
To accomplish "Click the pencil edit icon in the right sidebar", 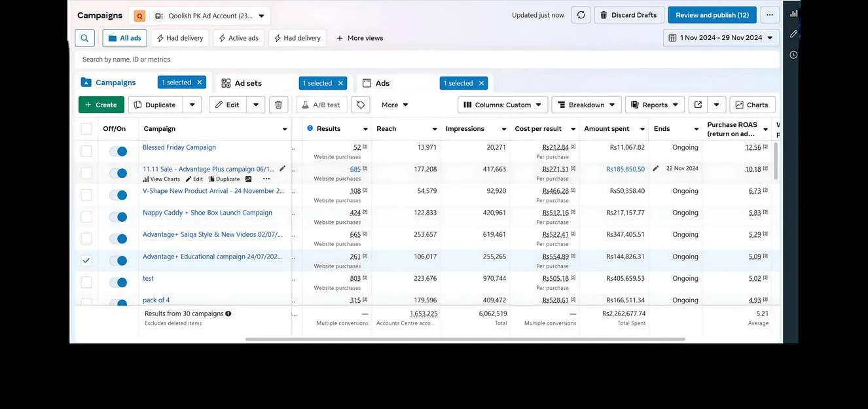I will pos(793,34).
